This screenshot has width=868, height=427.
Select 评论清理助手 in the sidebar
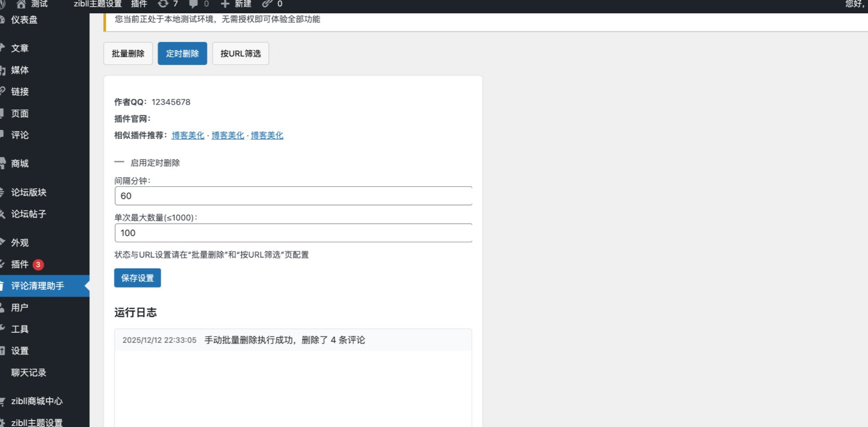pyautogui.click(x=45, y=286)
